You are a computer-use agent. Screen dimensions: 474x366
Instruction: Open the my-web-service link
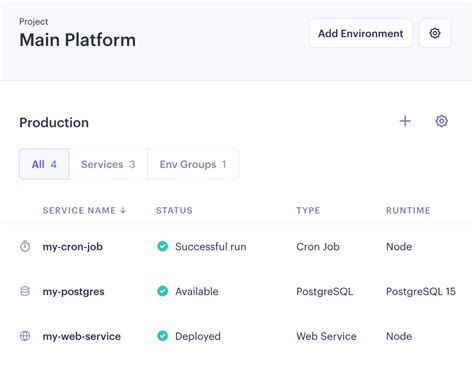coord(82,336)
